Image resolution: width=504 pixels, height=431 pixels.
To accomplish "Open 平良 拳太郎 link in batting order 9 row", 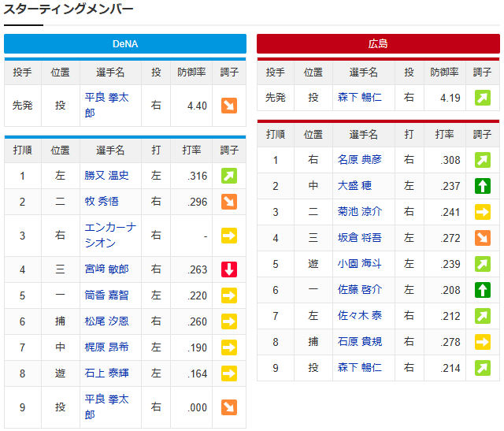I will click(x=107, y=407).
